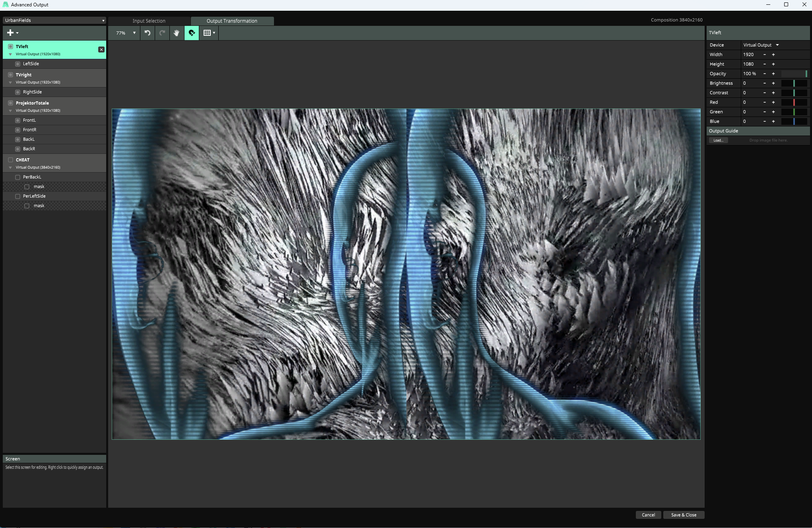Remove TVleft screen with X icon
The width and height of the screenshot is (812, 528).
click(101, 50)
